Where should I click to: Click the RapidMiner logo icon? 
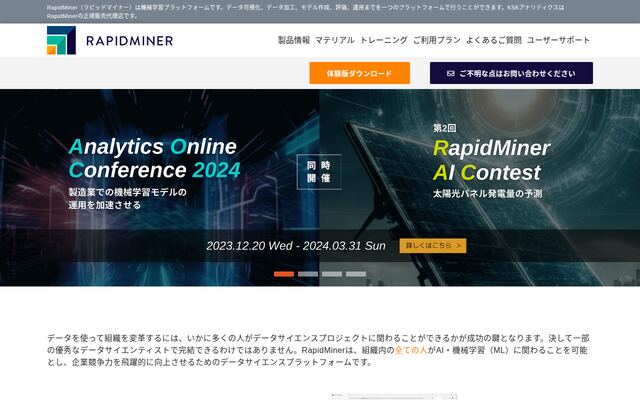coord(61,40)
